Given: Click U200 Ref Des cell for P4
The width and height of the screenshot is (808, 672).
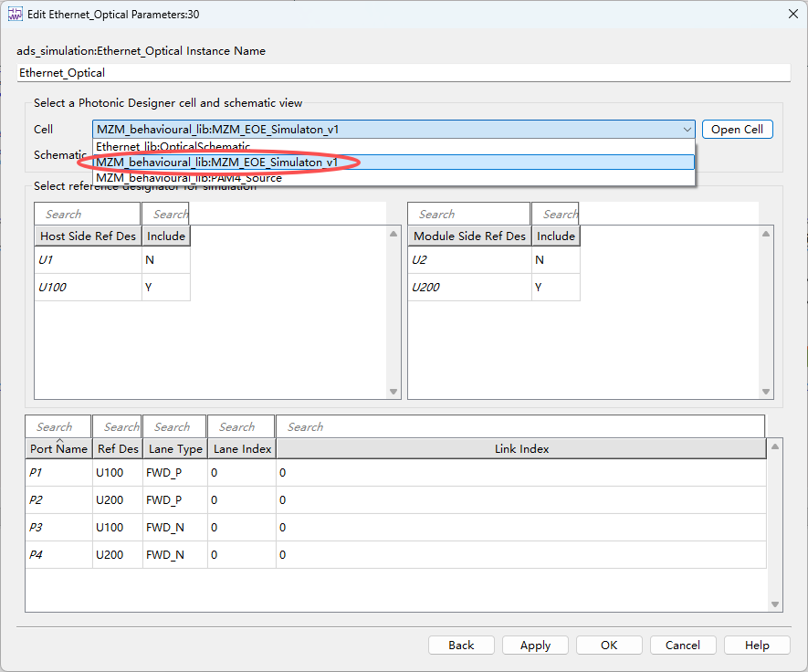Looking at the screenshot, I should tap(118, 554).
